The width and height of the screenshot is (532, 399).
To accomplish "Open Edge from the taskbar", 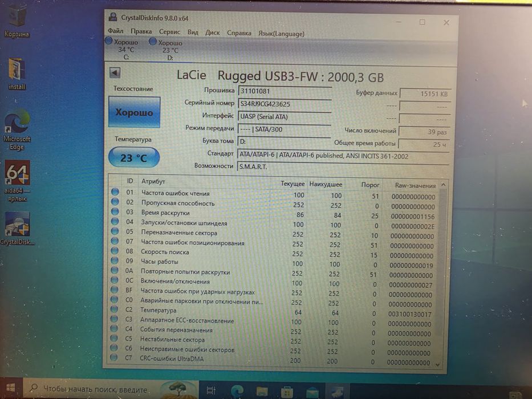I will coord(237,391).
